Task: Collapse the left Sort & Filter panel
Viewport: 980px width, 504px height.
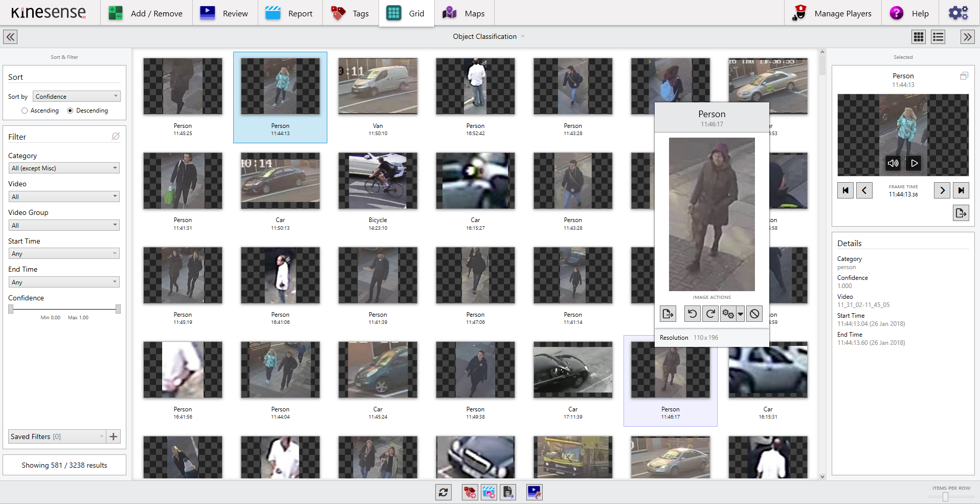Action: click(10, 37)
